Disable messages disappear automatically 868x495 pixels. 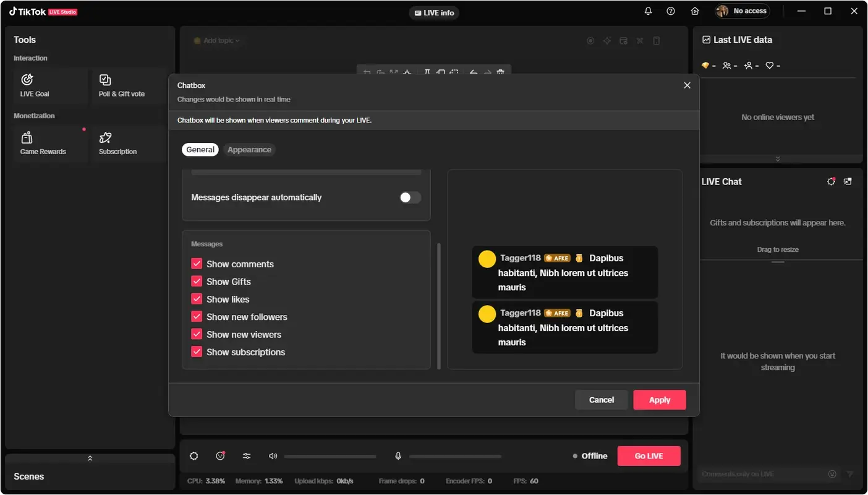[x=409, y=197]
